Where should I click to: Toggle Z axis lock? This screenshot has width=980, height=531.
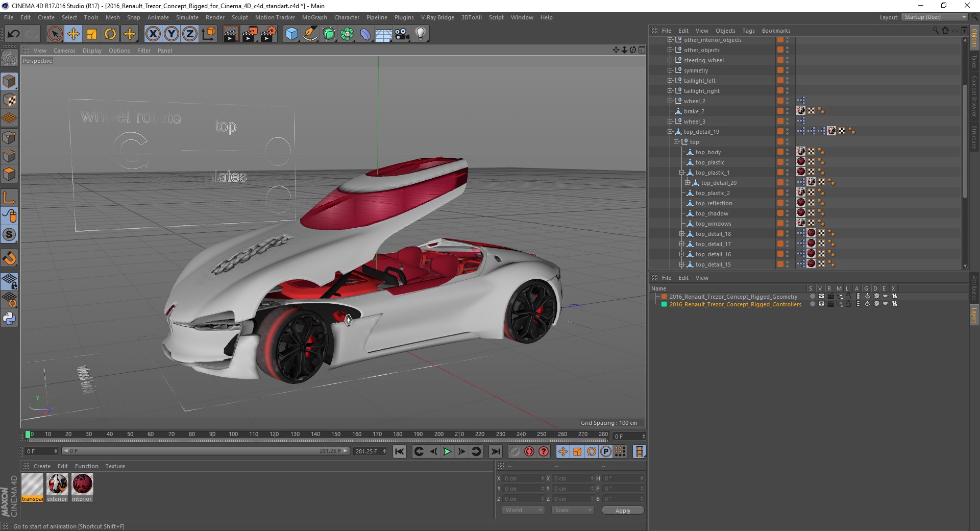[189, 34]
